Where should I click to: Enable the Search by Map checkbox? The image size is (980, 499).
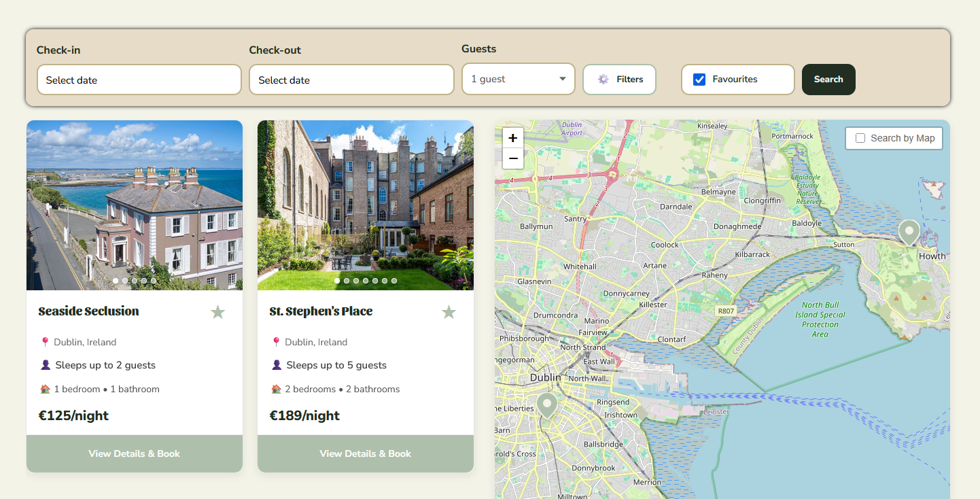point(860,138)
